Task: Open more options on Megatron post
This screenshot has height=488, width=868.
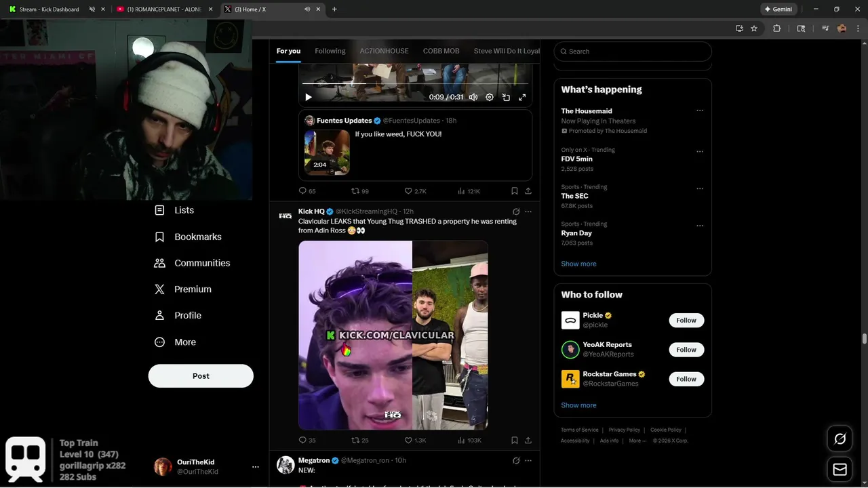Action: tap(528, 460)
